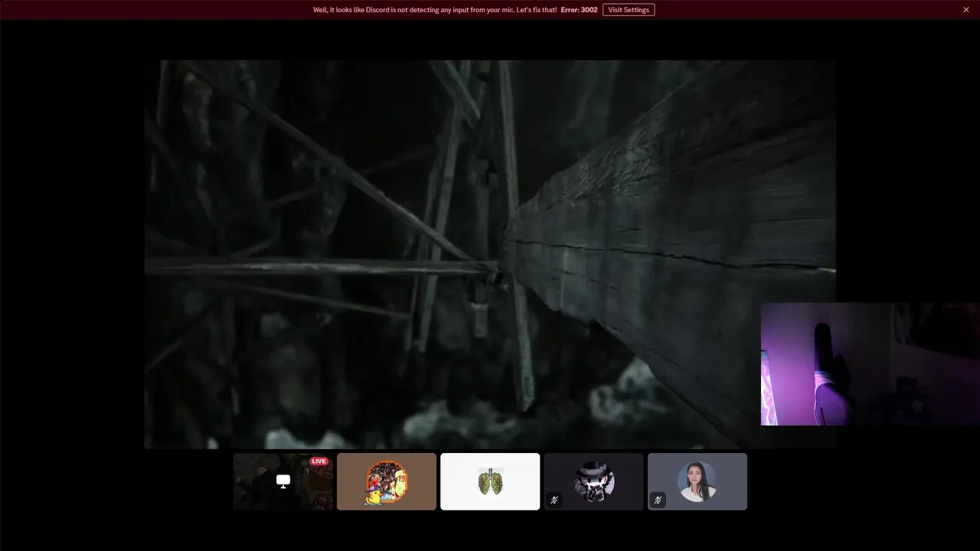Click muted mic icon on woman portrait tile
This screenshot has height=551, width=980.
point(658,500)
